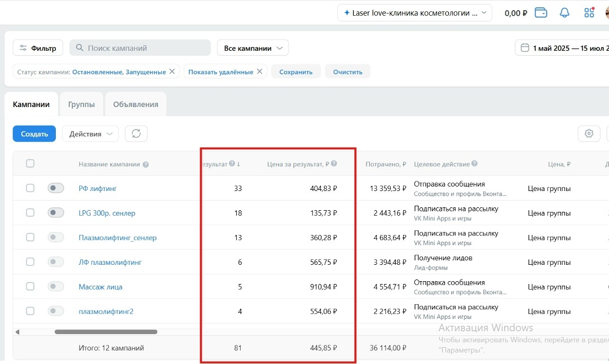Focus the Поиск кампаний search field
This screenshot has height=364, width=609.
click(140, 48)
